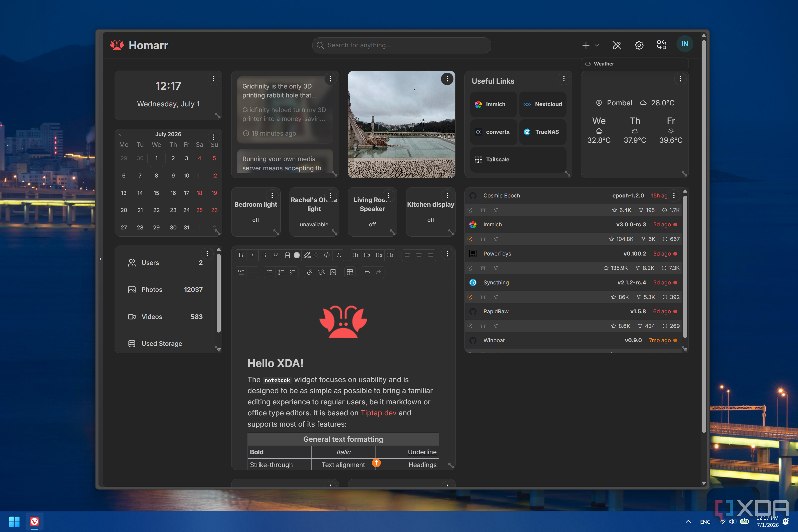Open the Useful Links widget options menu

coord(564,79)
